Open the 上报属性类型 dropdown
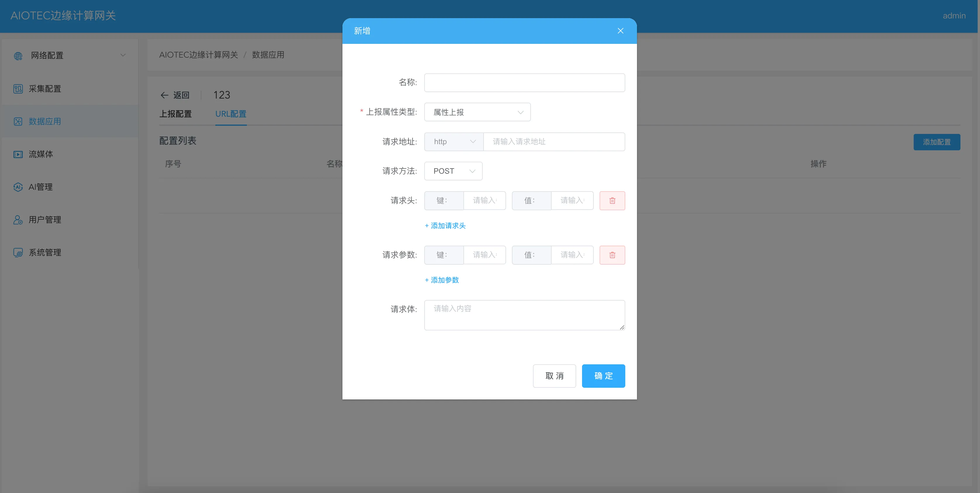This screenshot has height=493, width=980. pyautogui.click(x=477, y=112)
